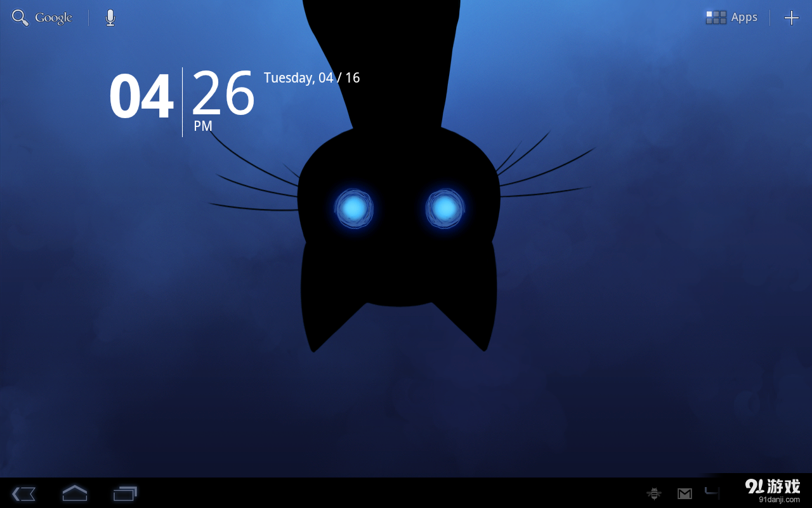Open the Gmail notification icon
Viewport: 812px width, 508px height.
click(684, 493)
